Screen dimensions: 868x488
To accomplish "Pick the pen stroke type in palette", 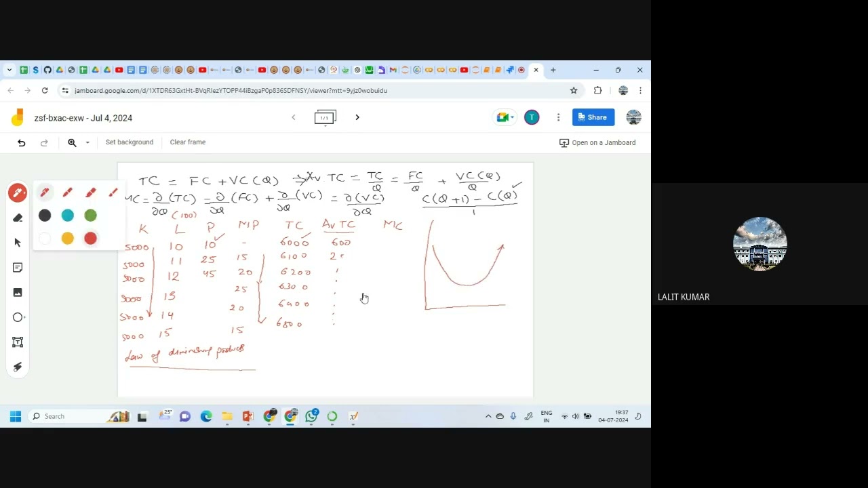I will click(x=45, y=192).
